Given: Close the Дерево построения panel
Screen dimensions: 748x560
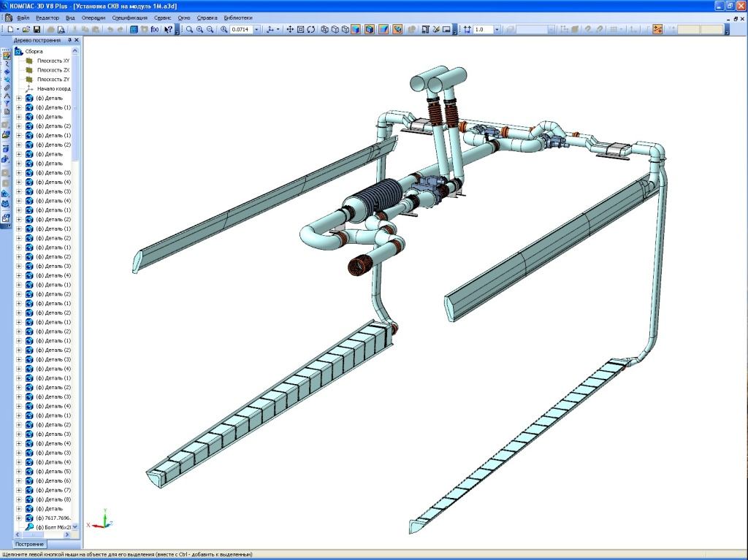Looking at the screenshot, I should [x=77, y=41].
